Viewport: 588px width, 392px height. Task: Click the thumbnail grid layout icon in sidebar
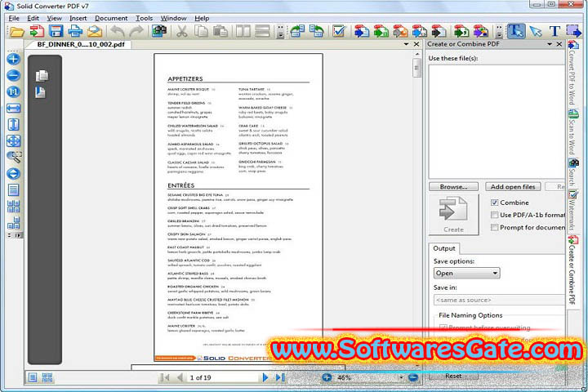tap(14, 207)
